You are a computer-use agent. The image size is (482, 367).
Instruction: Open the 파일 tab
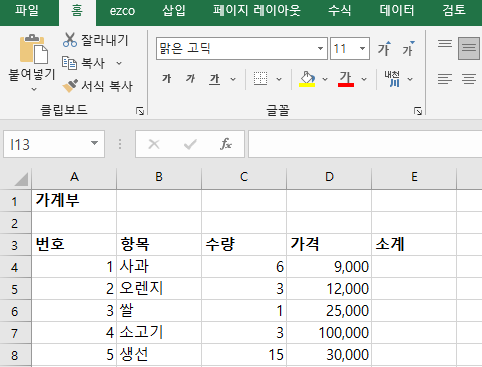click(27, 10)
